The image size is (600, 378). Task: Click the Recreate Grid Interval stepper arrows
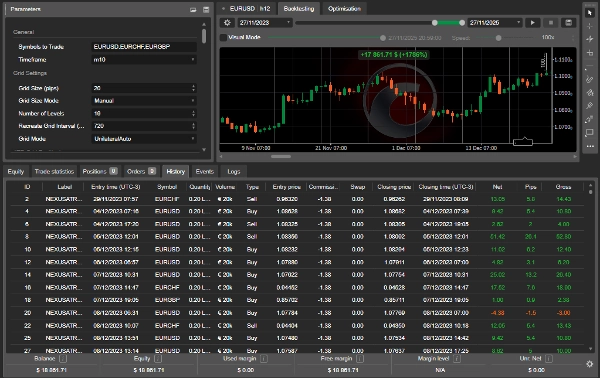(193, 126)
